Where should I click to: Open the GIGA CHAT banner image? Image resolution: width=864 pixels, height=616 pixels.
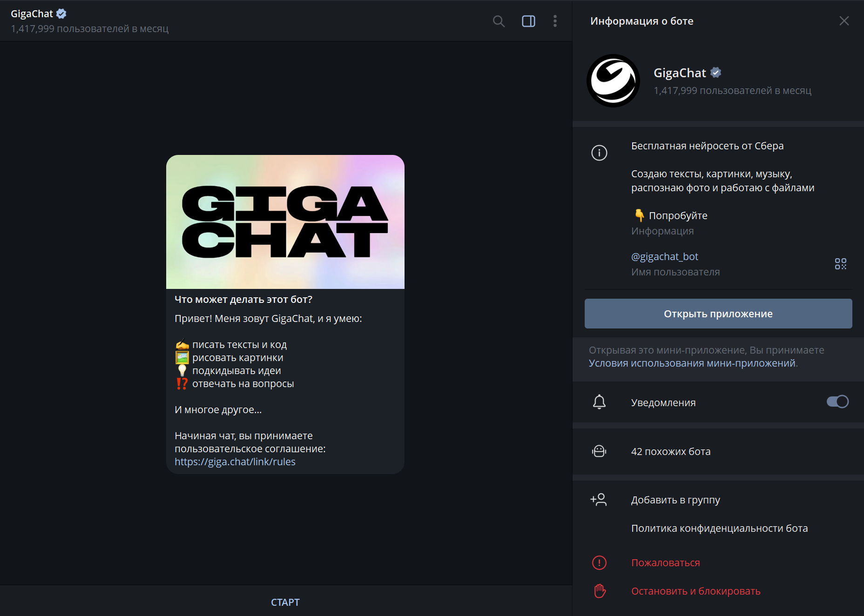point(285,222)
